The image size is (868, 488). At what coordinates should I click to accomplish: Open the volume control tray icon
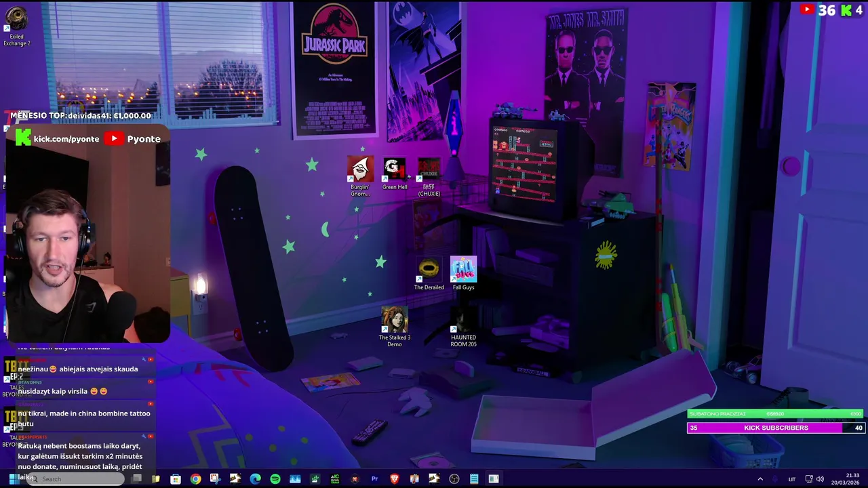tap(820, 479)
